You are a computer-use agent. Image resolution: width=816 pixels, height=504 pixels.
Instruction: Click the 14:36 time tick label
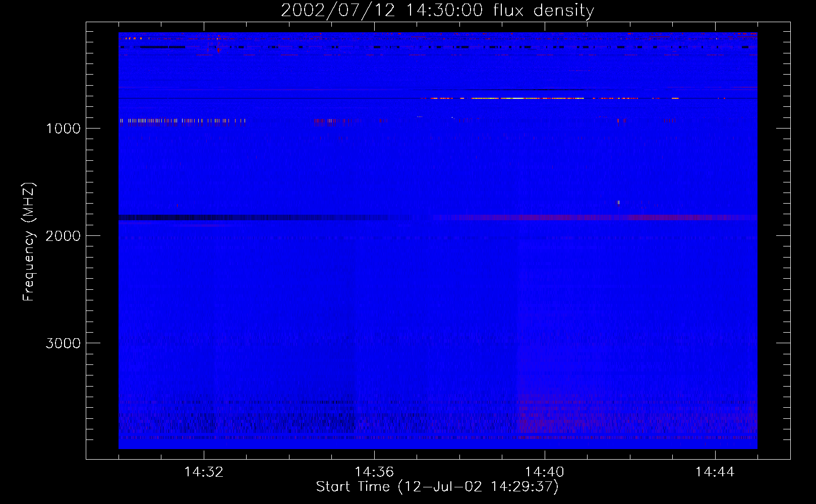[374, 472]
